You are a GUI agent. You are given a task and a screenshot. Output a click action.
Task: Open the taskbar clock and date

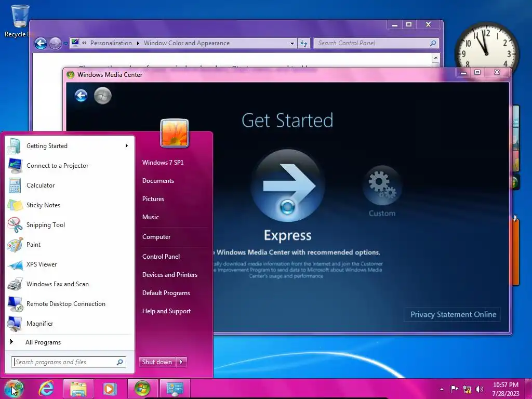point(506,389)
